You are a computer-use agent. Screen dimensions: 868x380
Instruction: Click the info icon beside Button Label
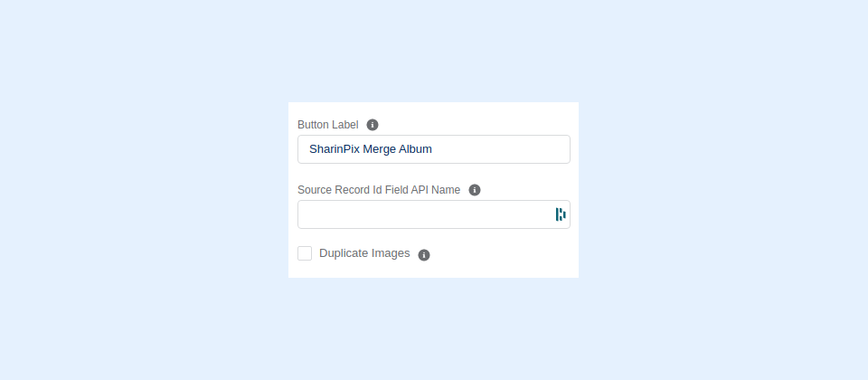tap(373, 125)
